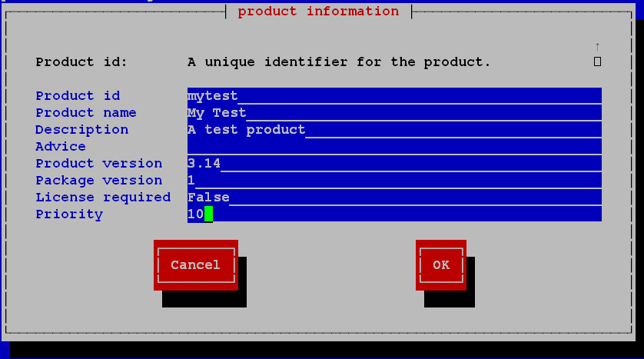Image resolution: width=644 pixels, height=359 pixels.
Task: Click the Priority label
Action: [x=69, y=214]
